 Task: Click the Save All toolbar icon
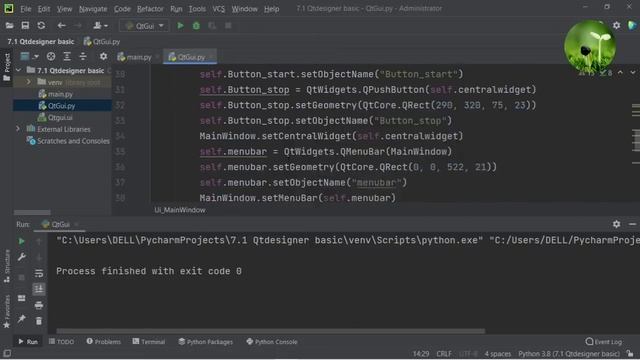[x=25, y=26]
